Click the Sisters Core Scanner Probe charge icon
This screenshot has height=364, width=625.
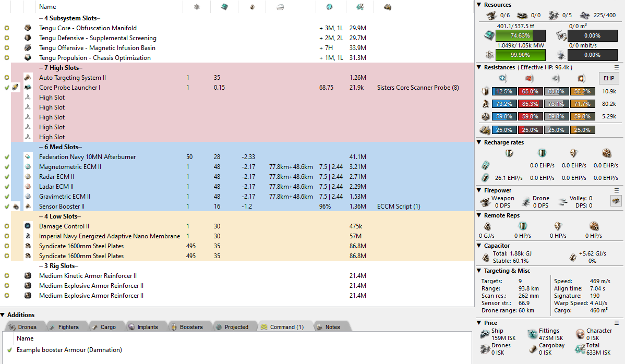tap(15, 88)
